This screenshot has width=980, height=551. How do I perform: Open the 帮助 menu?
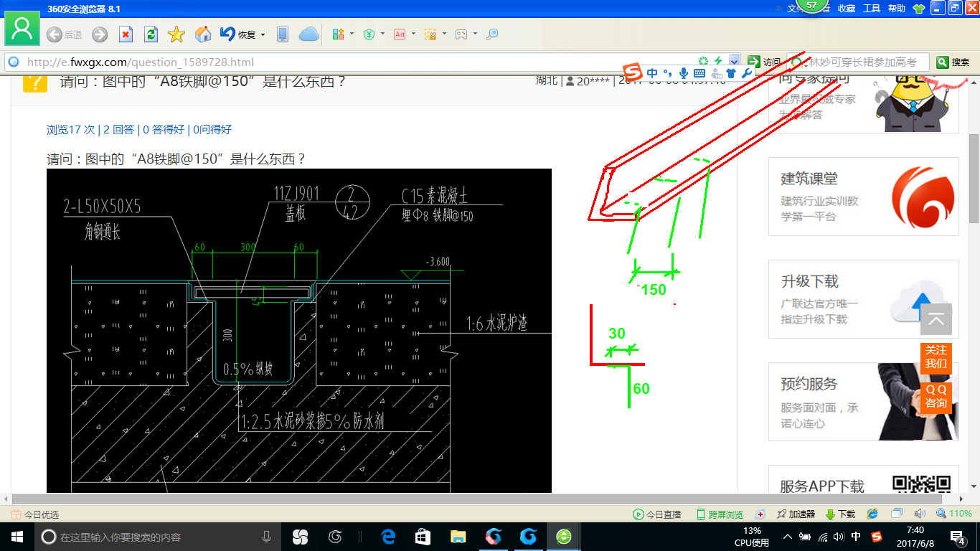coord(897,8)
